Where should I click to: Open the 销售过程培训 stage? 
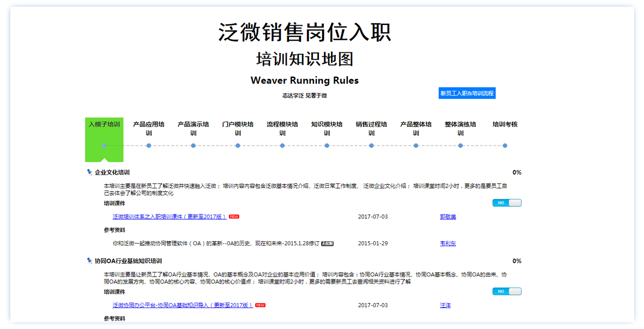(x=371, y=128)
